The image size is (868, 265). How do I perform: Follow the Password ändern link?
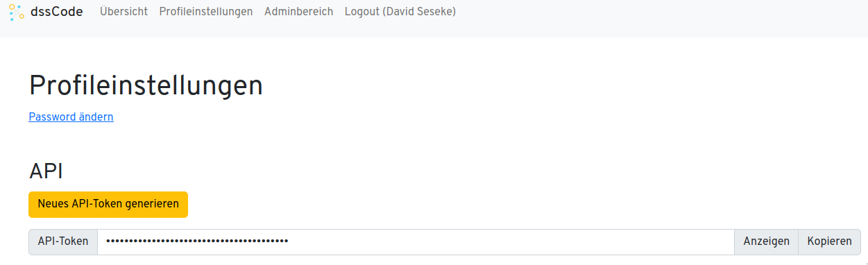tap(71, 117)
